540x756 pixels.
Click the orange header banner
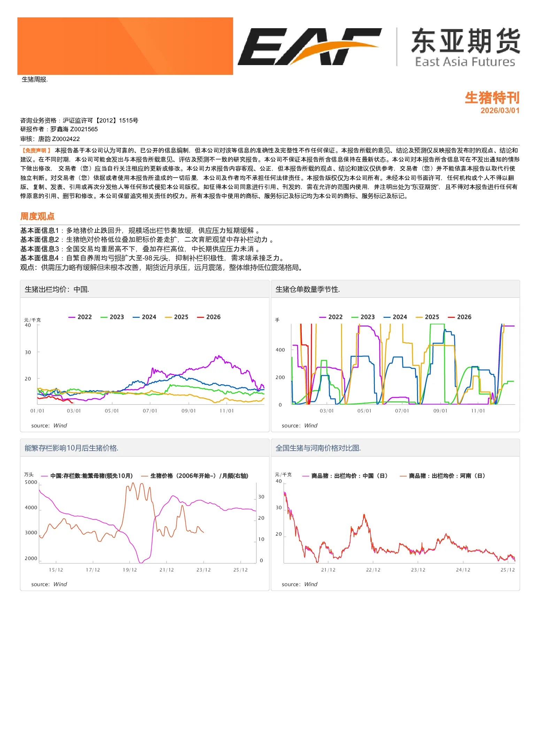point(125,46)
